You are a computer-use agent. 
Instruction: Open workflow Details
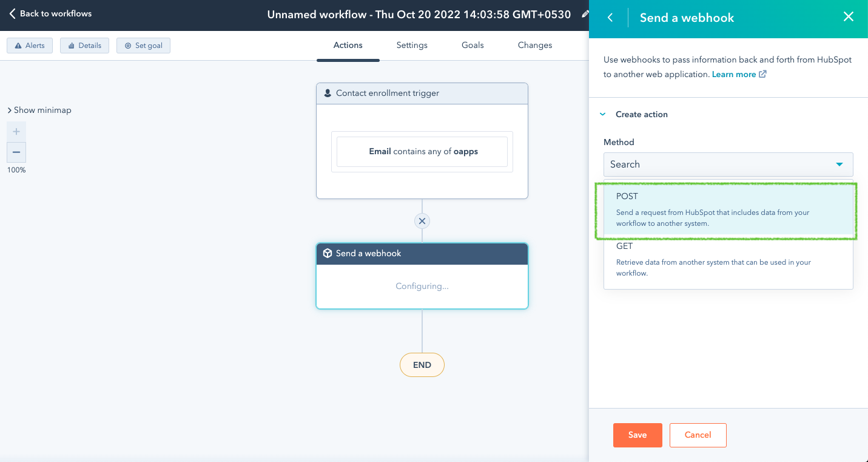coord(84,46)
